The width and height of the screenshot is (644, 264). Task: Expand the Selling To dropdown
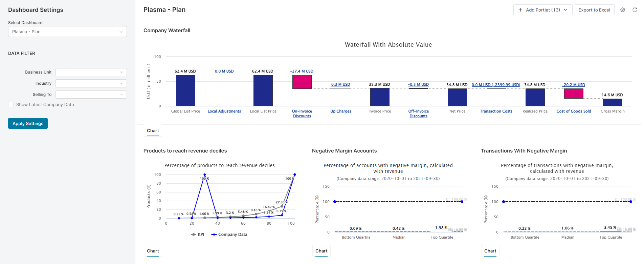point(91,95)
